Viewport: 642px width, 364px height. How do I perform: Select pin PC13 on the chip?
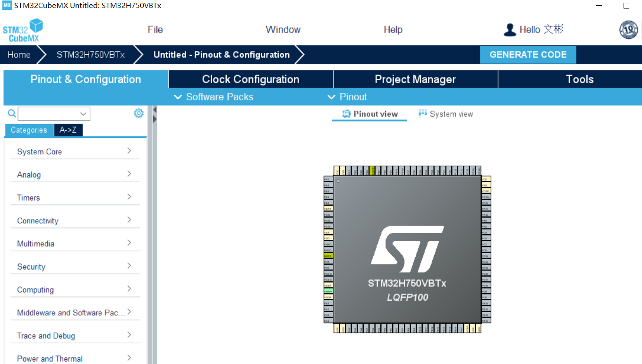(328, 214)
